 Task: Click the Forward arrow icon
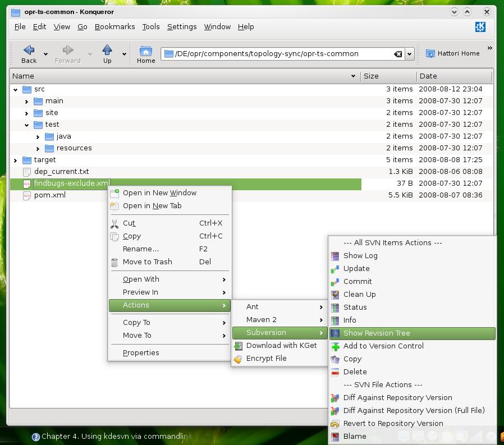[67, 50]
